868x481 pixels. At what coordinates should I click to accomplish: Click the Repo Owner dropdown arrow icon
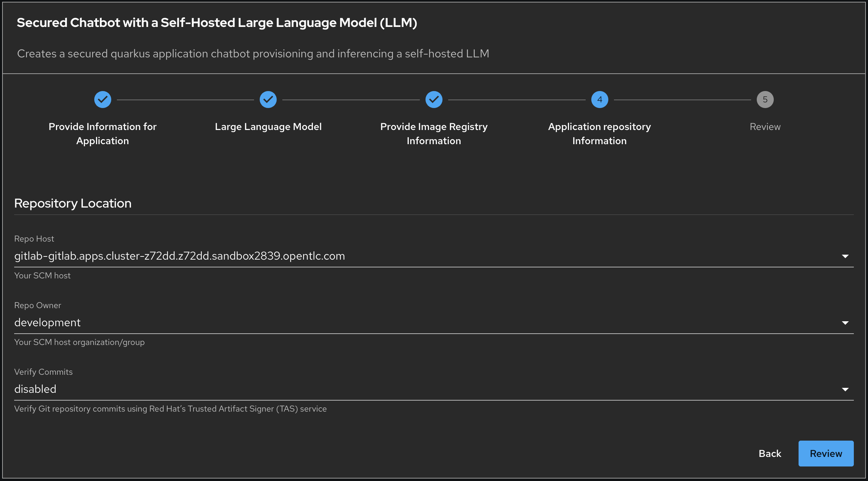(x=845, y=323)
